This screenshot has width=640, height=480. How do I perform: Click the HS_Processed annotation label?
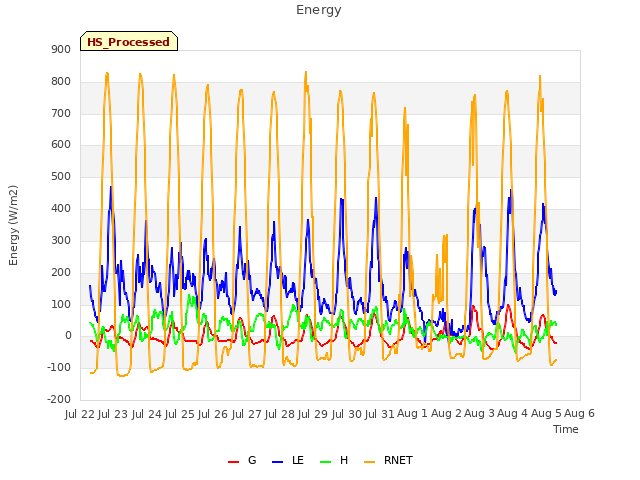point(129,42)
